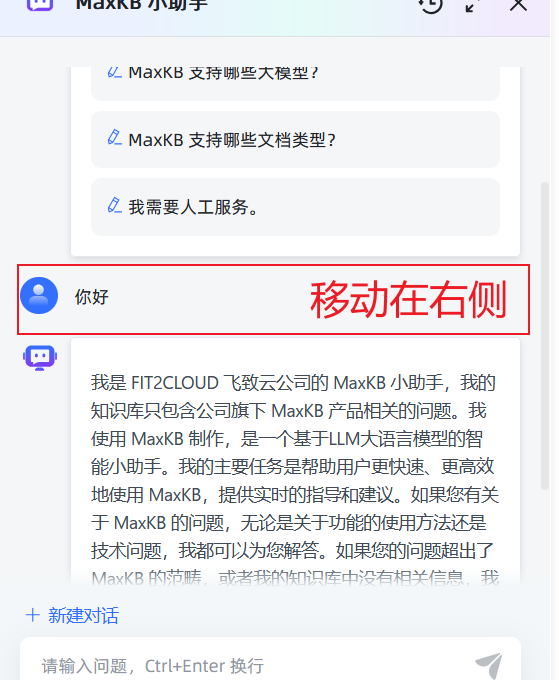Select the user message 你好
The height and width of the screenshot is (680, 559).
click(x=92, y=297)
